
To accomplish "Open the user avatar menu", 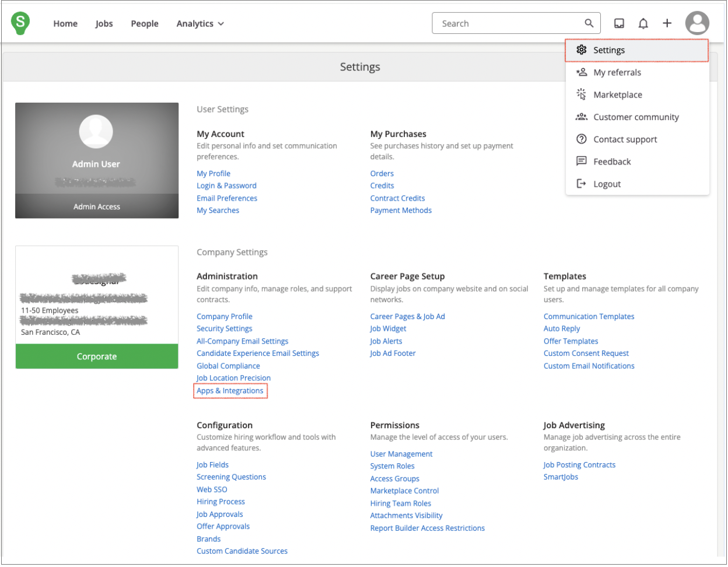I will pyautogui.click(x=697, y=23).
